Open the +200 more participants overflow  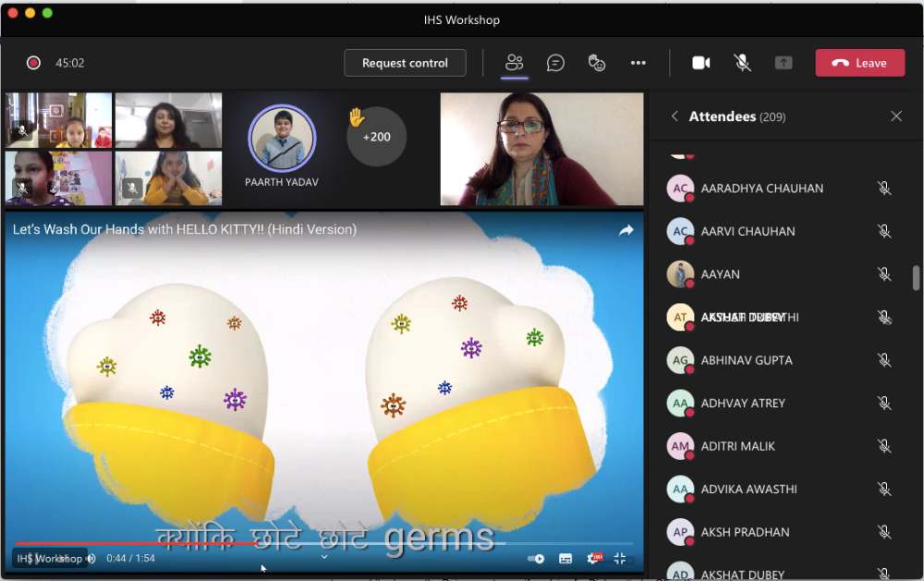point(377,137)
